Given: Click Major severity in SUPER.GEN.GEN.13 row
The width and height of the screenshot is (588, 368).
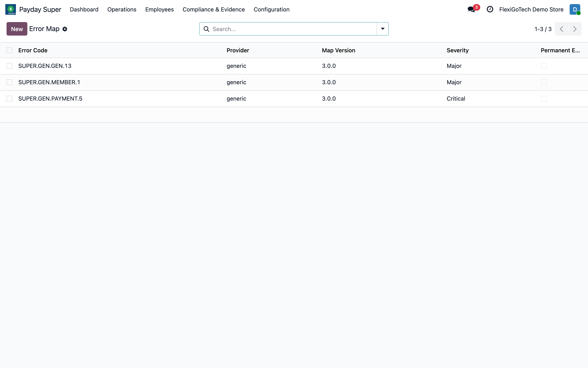Looking at the screenshot, I should [x=454, y=66].
